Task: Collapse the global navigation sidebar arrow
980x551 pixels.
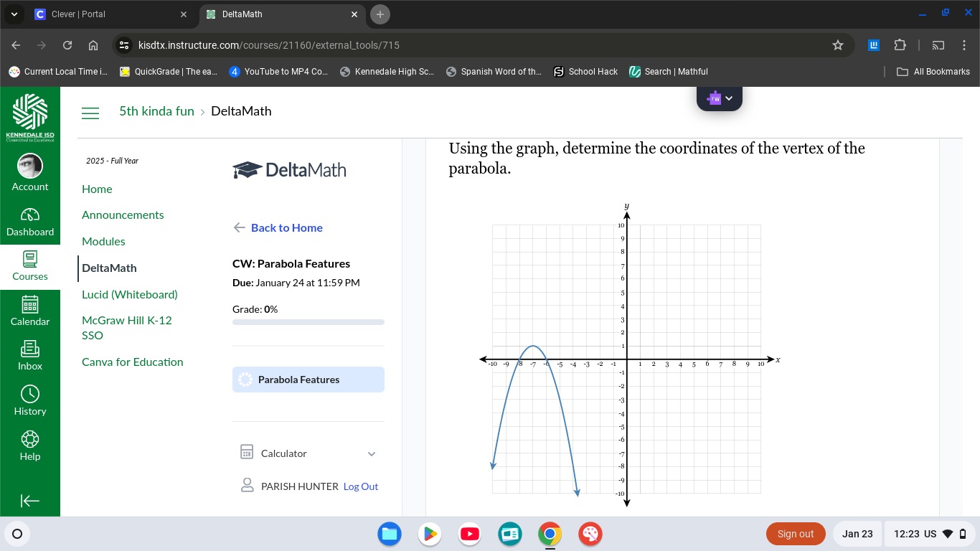Action: coord(30,501)
